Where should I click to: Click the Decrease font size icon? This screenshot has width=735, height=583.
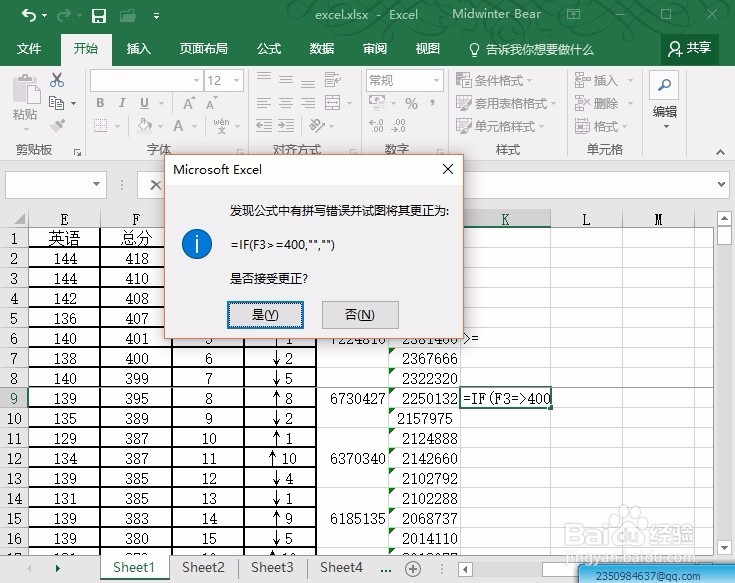210,103
